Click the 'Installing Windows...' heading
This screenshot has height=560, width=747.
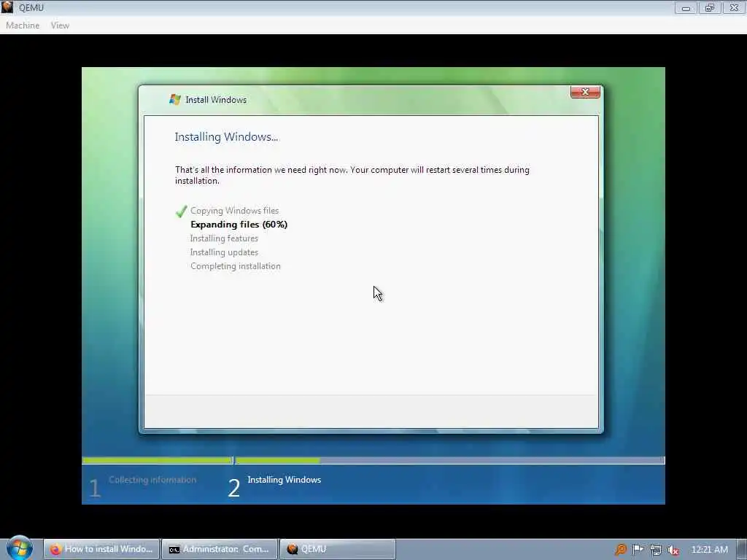pos(226,137)
